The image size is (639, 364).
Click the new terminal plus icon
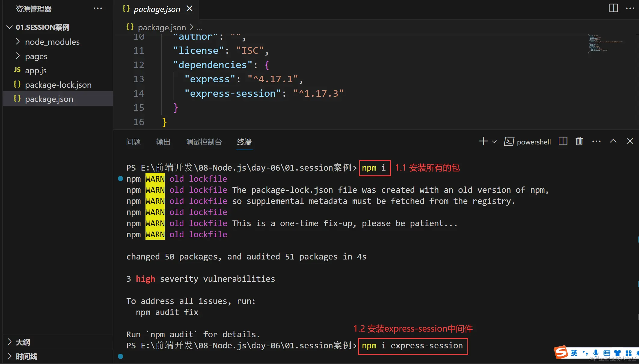tap(483, 141)
